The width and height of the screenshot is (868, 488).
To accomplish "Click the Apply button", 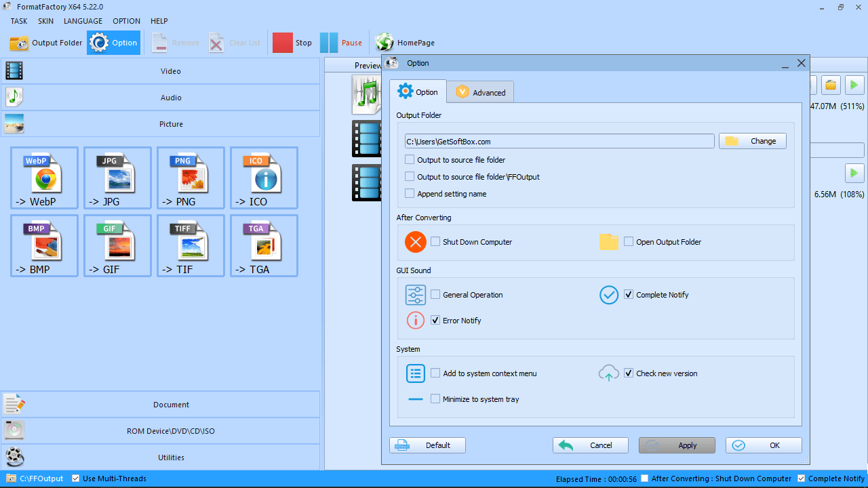I will click(x=677, y=445).
